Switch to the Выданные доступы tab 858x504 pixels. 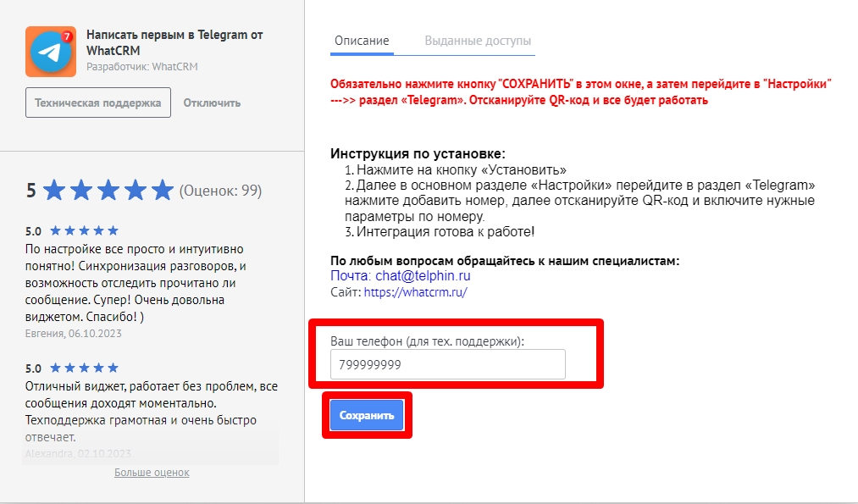(478, 41)
